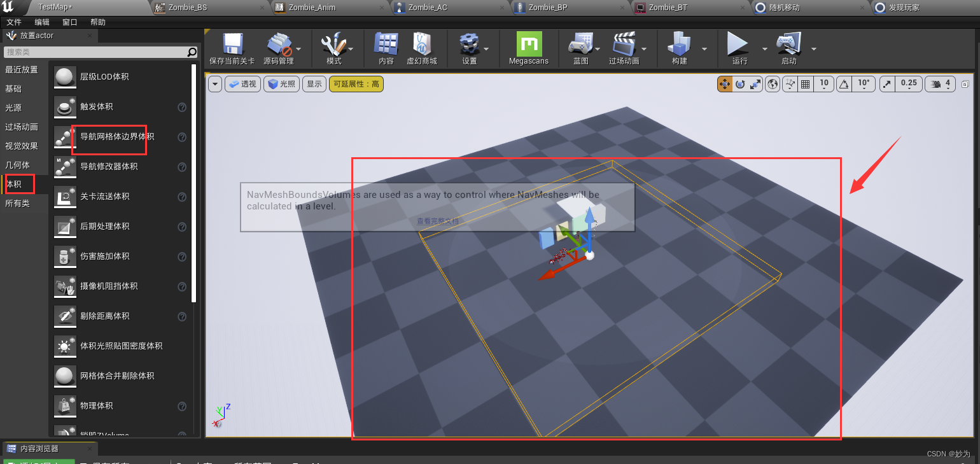Click the maximize/restore viewport icon
The height and width of the screenshot is (464, 980).
click(x=965, y=84)
